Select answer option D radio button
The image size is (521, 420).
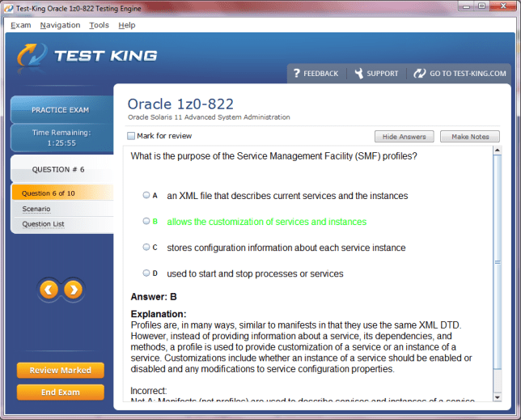(x=146, y=273)
